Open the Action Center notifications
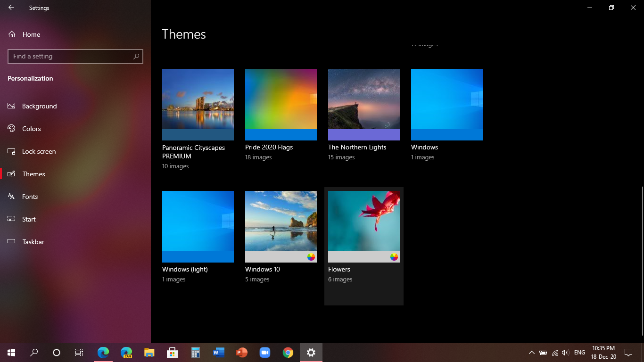 [628, 353]
